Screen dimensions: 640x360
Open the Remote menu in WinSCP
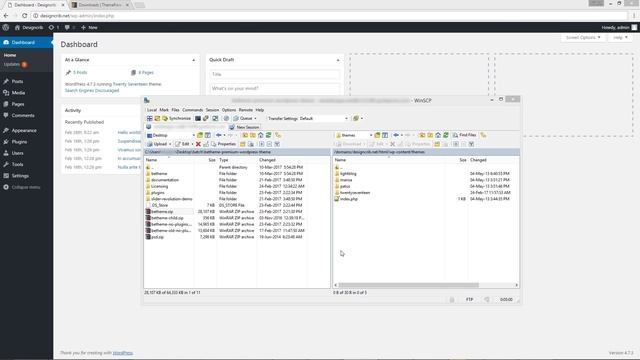click(x=245, y=110)
